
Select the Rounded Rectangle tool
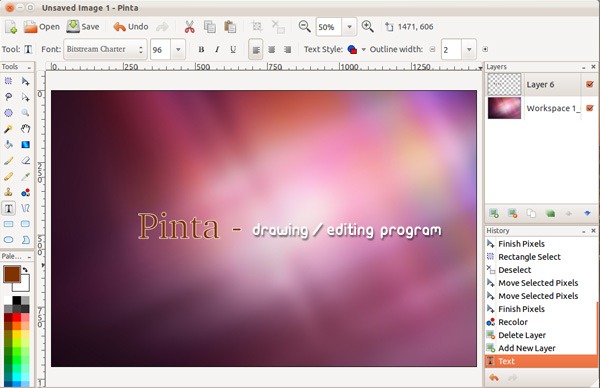25,224
